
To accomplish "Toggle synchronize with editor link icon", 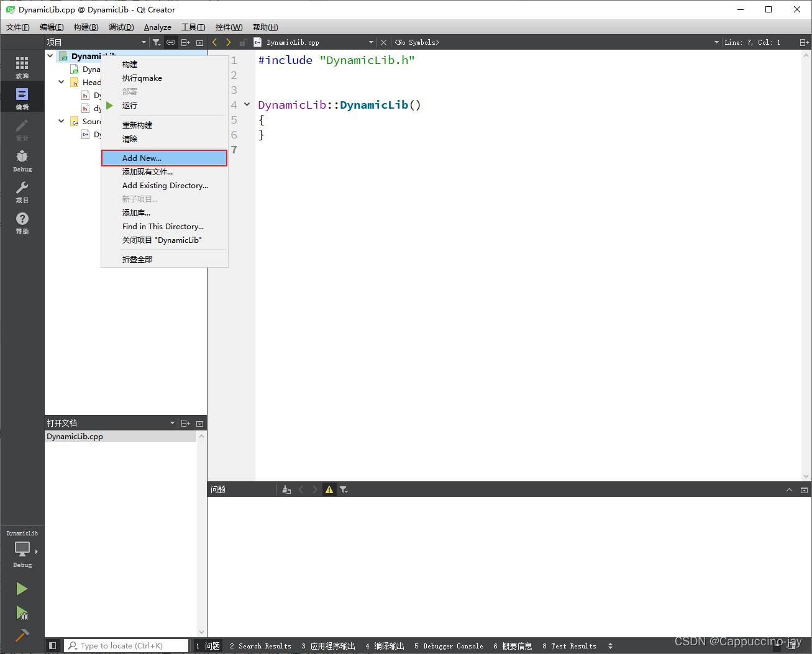I will (x=171, y=42).
